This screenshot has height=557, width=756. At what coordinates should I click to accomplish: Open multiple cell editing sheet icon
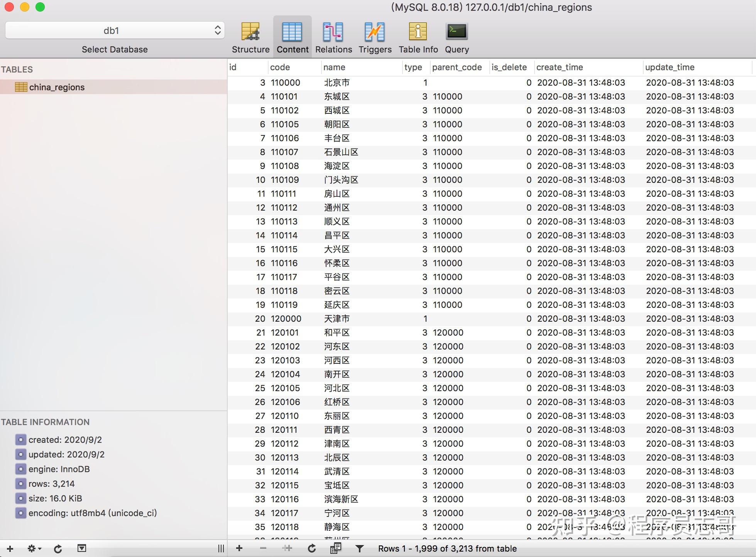click(x=335, y=549)
